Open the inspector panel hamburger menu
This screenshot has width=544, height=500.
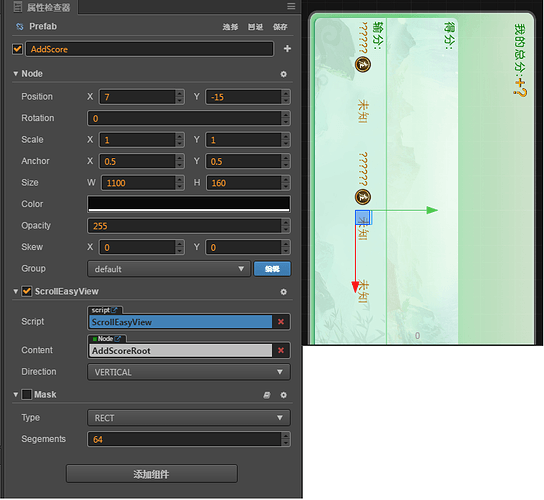tap(291, 6)
